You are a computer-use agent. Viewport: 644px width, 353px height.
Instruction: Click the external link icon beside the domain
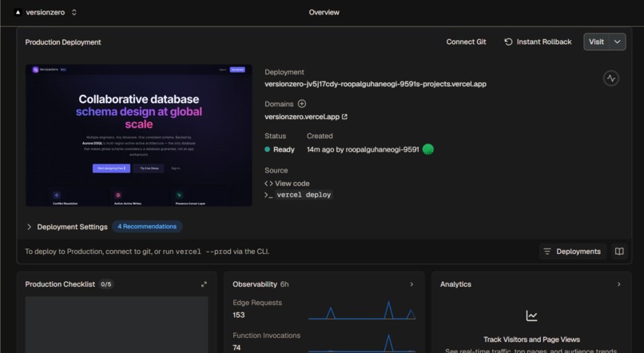point(344,117)
